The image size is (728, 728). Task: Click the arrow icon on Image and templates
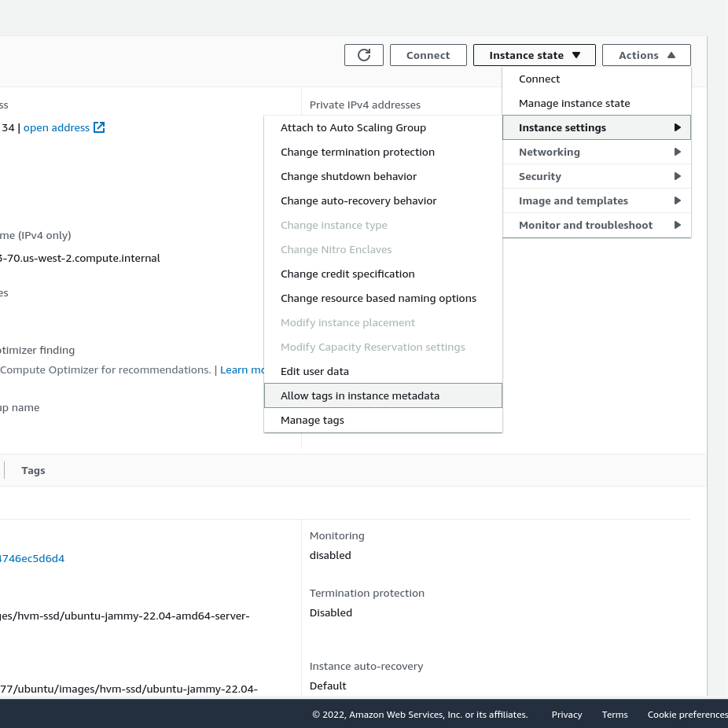coord(677,200)
